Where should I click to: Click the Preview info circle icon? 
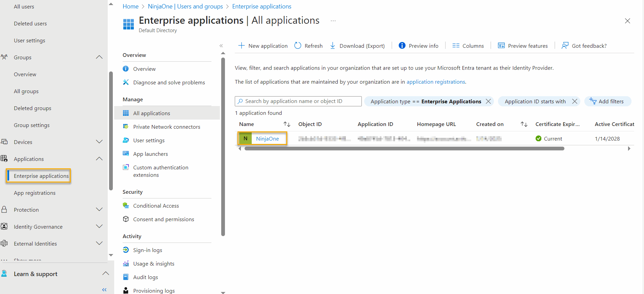pyautogui.click(x=402, y=45)
